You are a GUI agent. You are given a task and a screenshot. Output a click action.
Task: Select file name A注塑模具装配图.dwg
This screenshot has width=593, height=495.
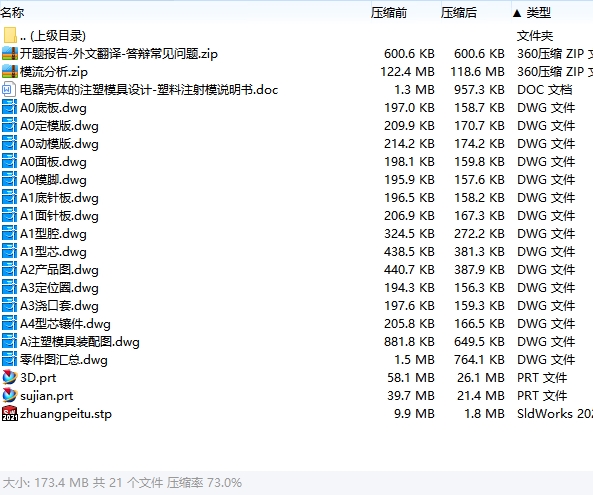(80, 342)
